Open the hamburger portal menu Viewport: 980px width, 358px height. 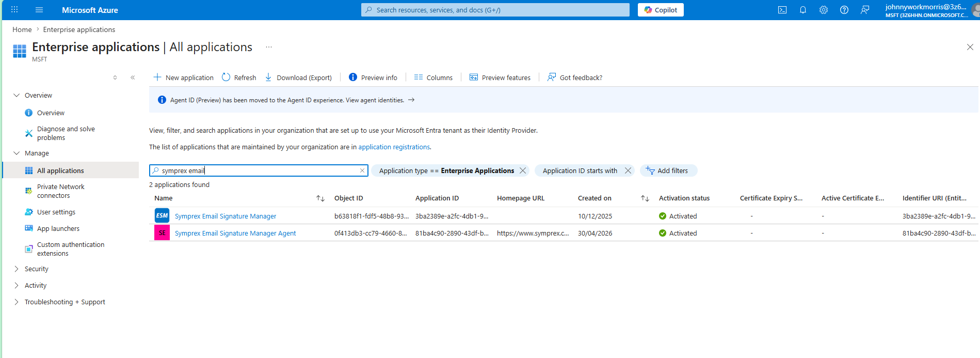click(x=39, y=10)
